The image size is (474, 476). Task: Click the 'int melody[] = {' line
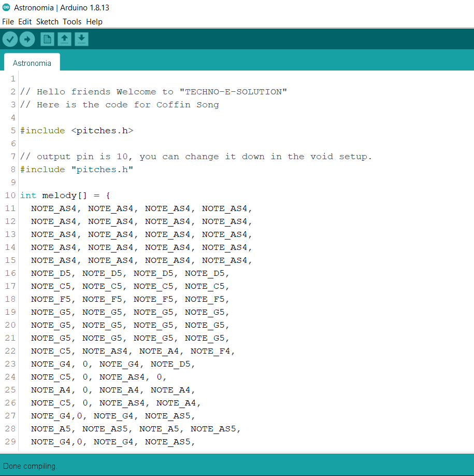click(65, 195)
